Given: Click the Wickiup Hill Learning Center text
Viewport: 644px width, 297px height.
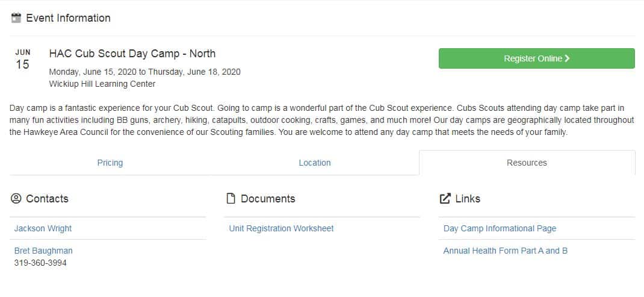Looking at the screenshot, I should point(102,84).
